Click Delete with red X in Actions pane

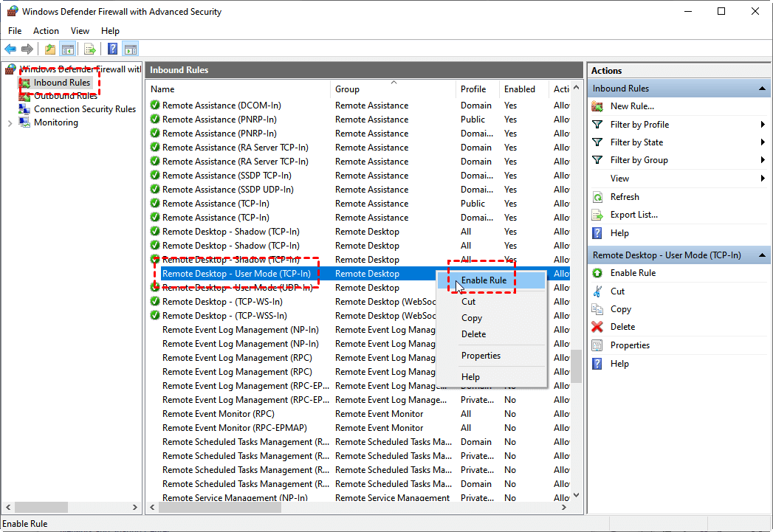point(622,327)
